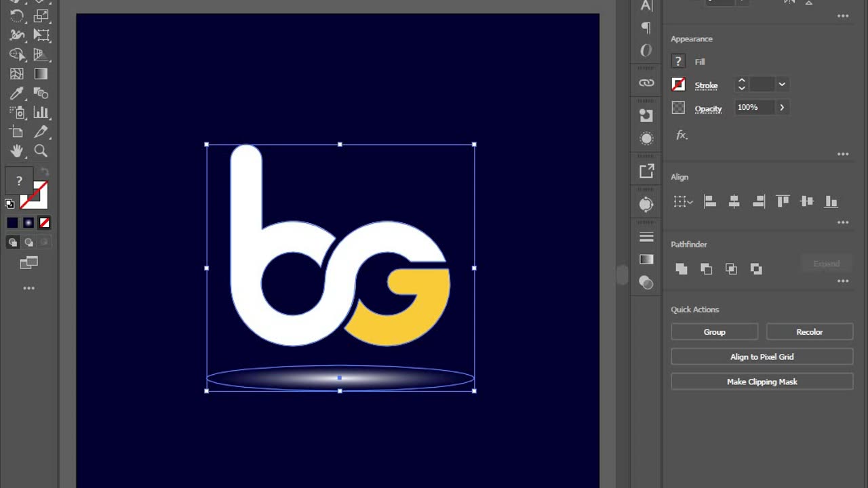Horizontal align left
Image resolution: width=868 pixels, height=488 pixels.
tap(710, 201)
